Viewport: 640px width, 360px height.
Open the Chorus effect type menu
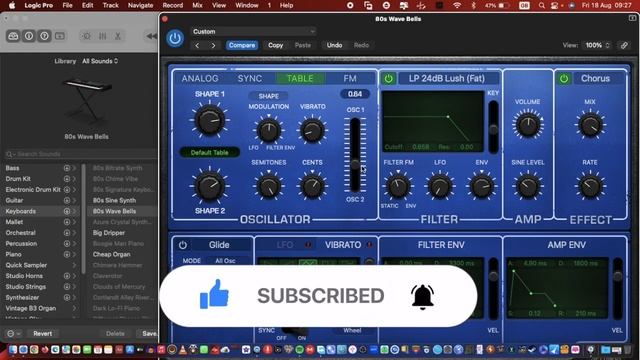click(x=595, y=78)
